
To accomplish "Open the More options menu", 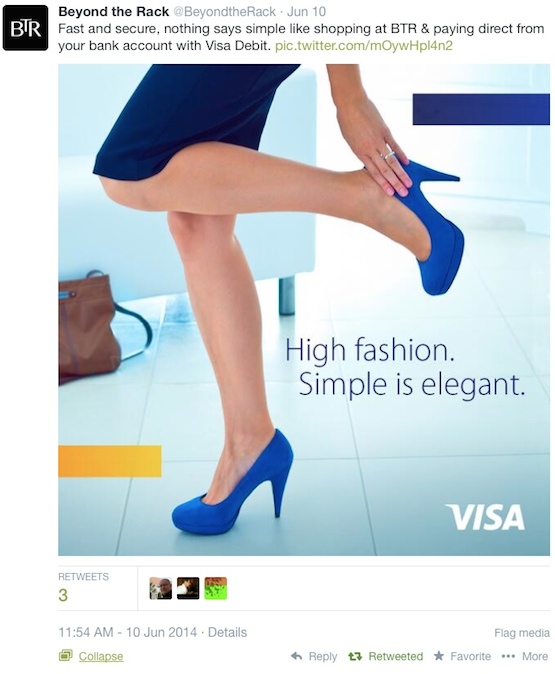I will (x=535, y=656).
